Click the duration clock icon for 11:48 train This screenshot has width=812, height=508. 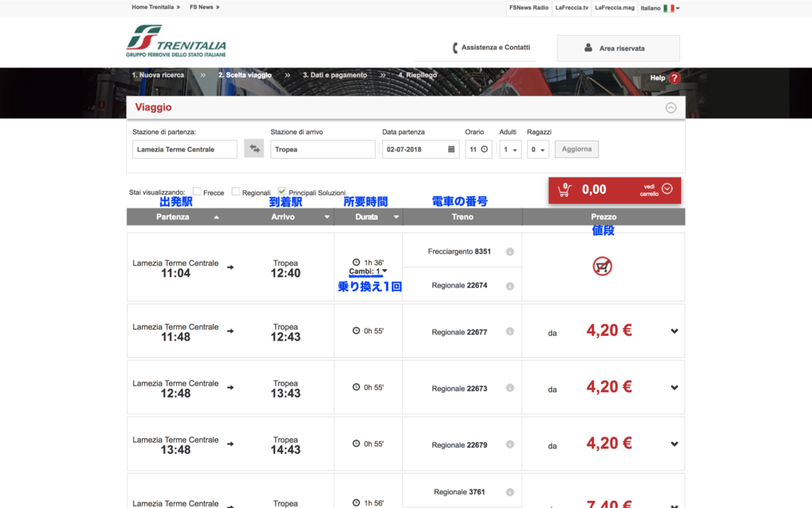[356, 331]
